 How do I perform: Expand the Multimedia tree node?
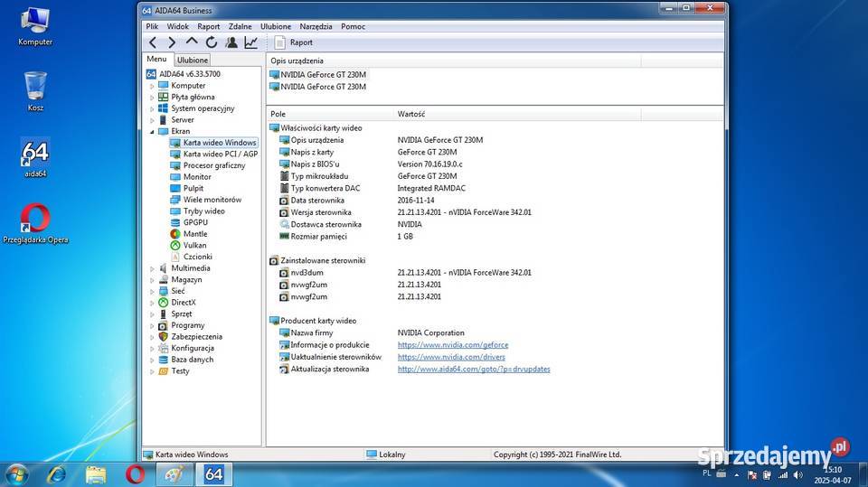(152, 268)
